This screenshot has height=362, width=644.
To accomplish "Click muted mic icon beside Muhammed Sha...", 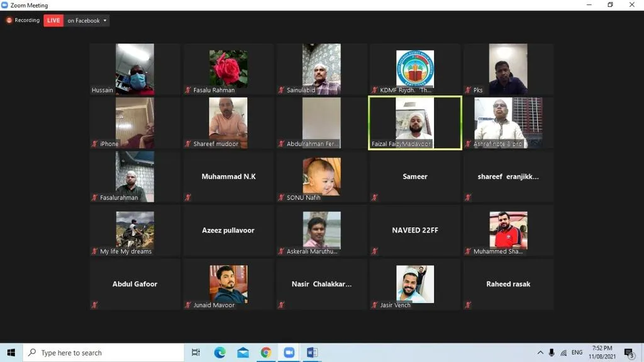I will (x=468, y=251).
